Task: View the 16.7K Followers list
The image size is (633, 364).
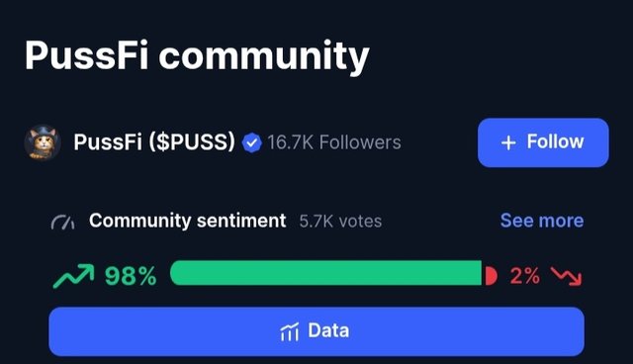Action: (334, 142)
